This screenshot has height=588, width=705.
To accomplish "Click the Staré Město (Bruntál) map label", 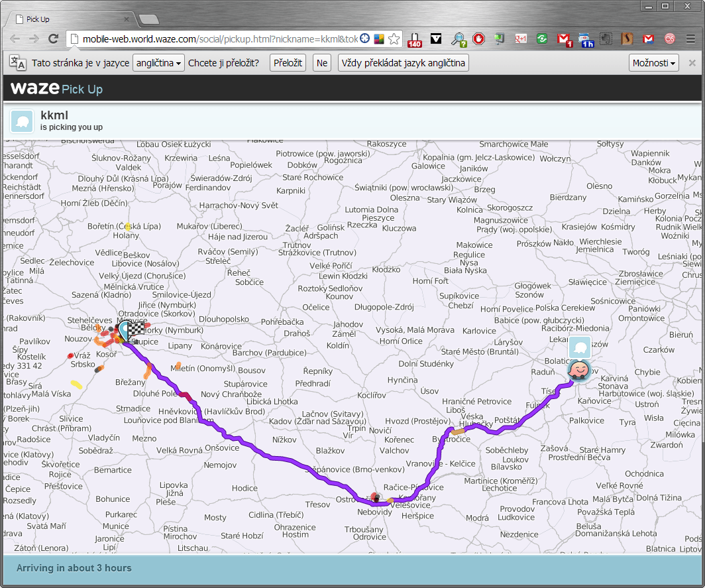I will (480, 352).
